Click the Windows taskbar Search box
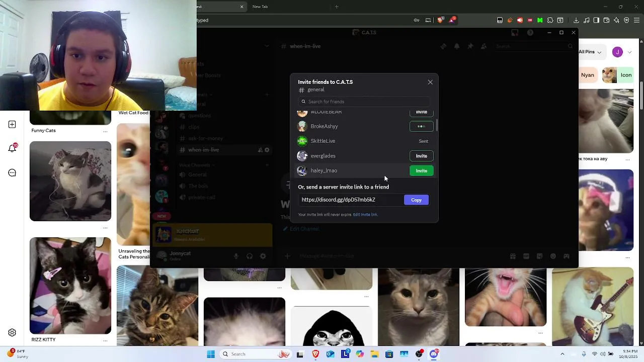 (x=257, y=354)
